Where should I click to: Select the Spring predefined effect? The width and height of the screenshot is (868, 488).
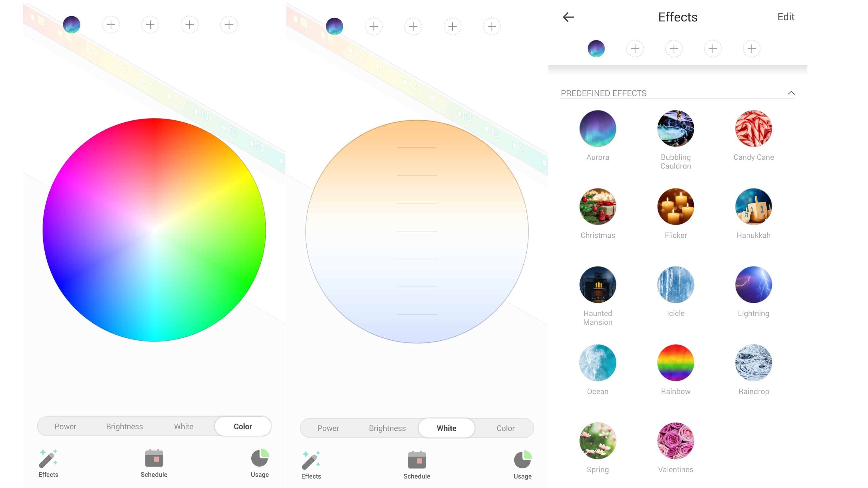(597, 440)
